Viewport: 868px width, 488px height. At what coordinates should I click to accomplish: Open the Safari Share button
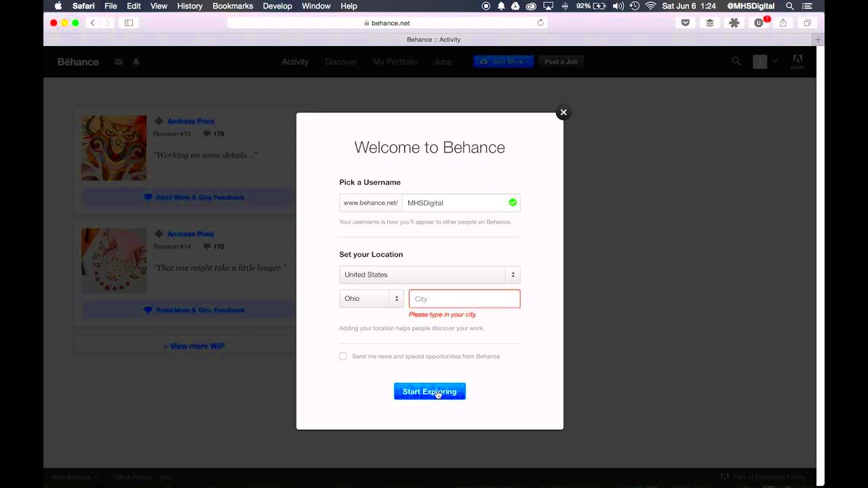tap(783, 23)
